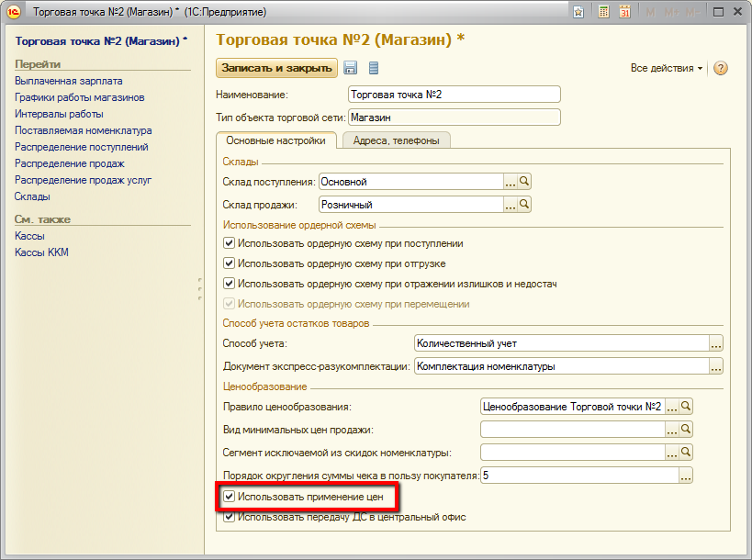The height and width of the screenshot is (560, 752).
Task: Click the list icon next to save
Action: coord(373,68)
